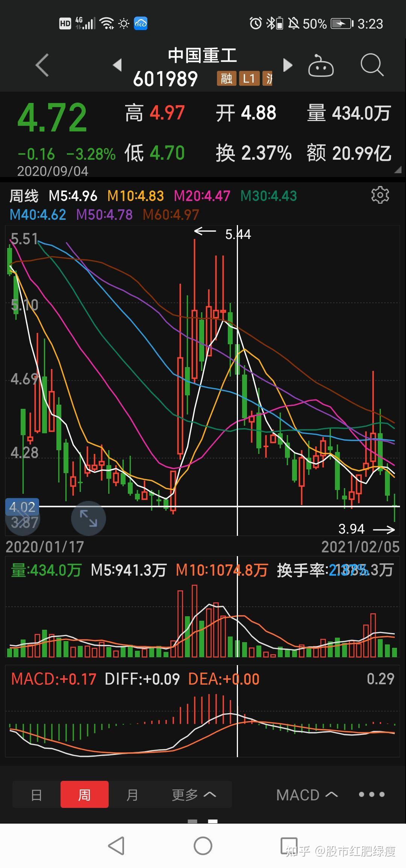
Task: Tap the 中国重工 stock title
Action: [202, 56]
